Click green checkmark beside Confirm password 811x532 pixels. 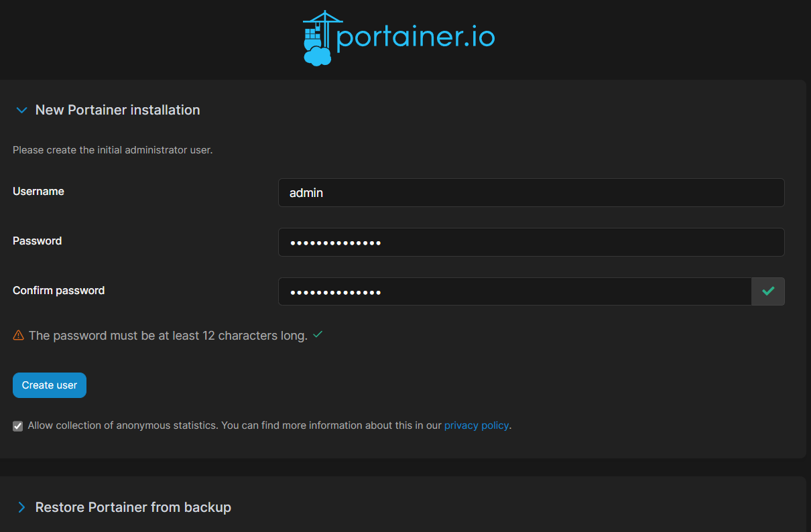(768, 291)
